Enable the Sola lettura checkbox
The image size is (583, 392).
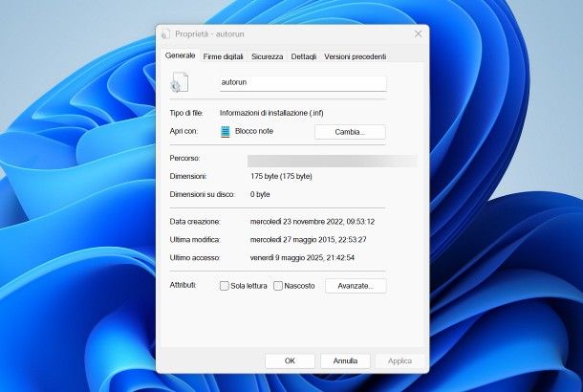pyautogui.click(x=225, y=286)
